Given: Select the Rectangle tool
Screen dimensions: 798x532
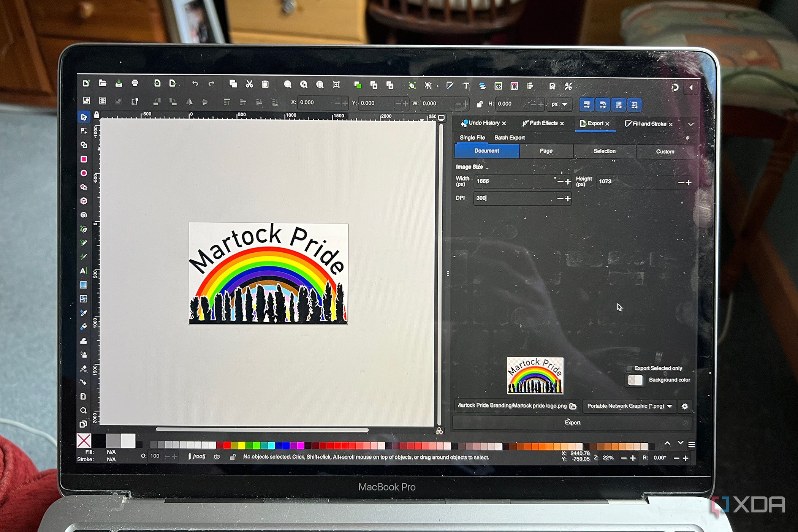Looking at the screenshot, I should [x=84, y=159].
